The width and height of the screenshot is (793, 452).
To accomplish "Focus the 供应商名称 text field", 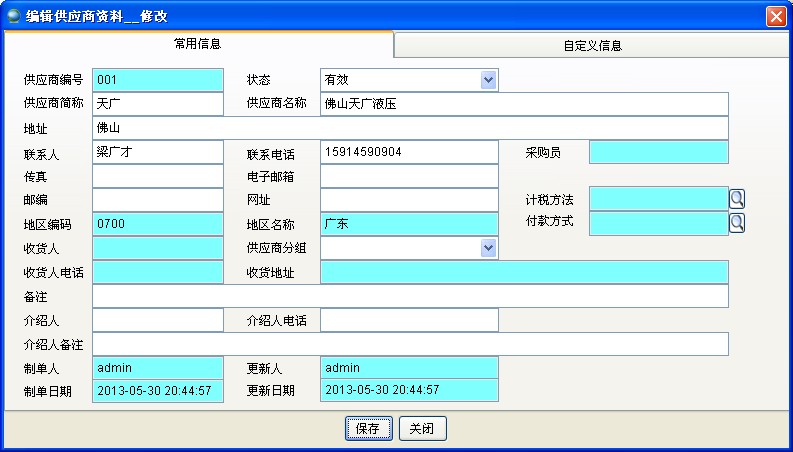I will pyautogui.click(x=524, y=104).
